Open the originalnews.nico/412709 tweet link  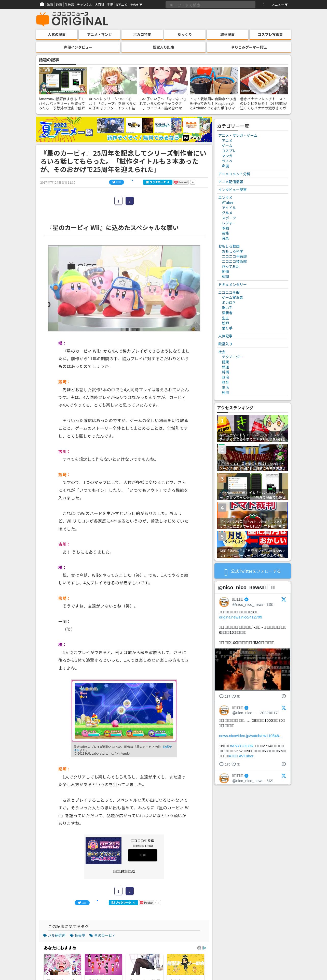[240, 617]
